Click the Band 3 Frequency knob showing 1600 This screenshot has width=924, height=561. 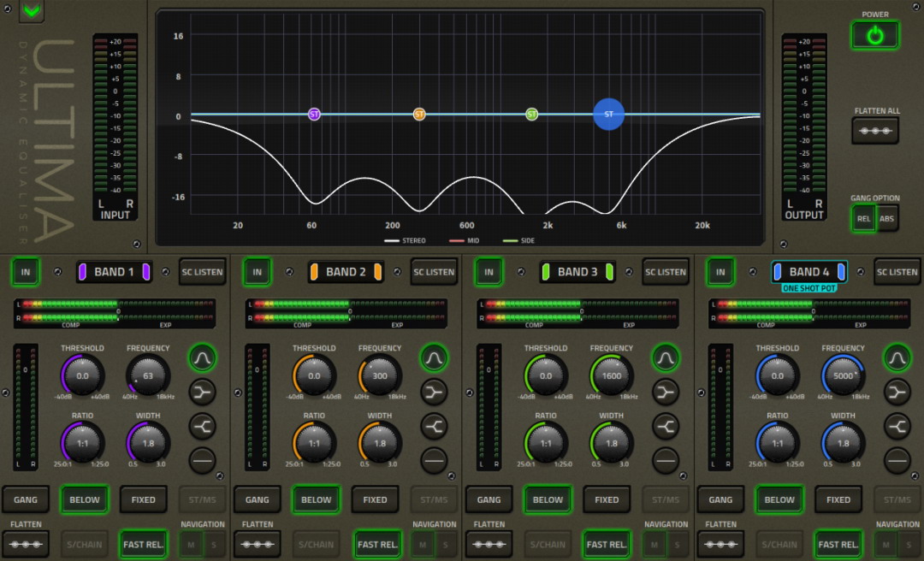pos(612,375)
